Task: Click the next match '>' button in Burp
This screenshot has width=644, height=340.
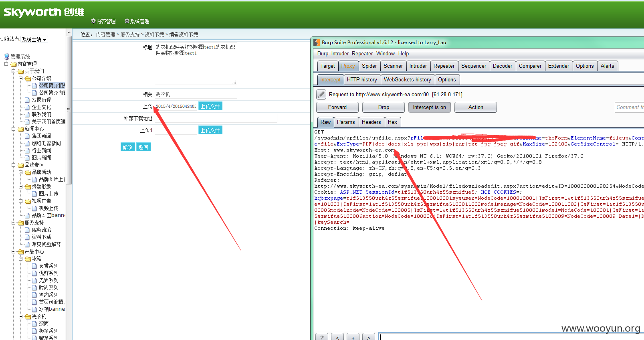Action: point(369,337)
